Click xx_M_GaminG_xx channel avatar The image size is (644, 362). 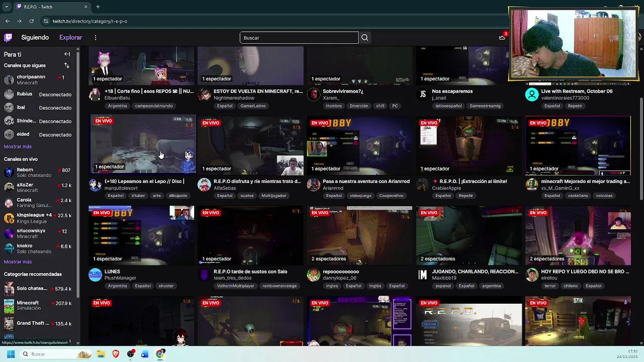532,185
